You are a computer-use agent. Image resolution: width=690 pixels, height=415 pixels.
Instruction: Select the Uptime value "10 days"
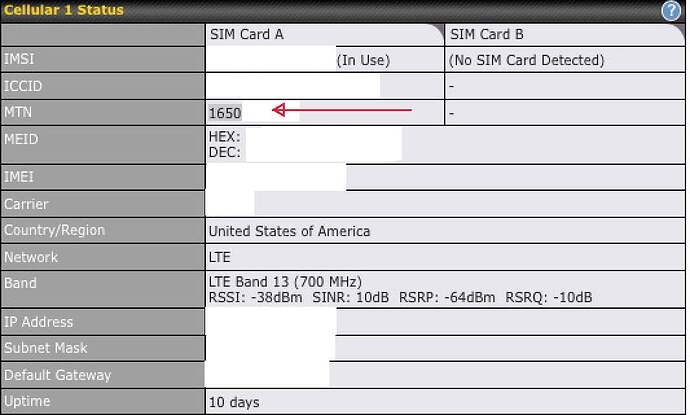tap(233, 402)
